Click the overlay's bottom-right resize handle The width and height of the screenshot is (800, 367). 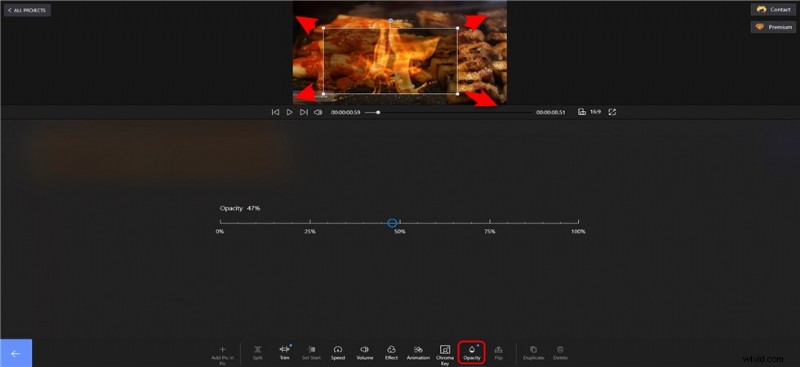[458, 94]
